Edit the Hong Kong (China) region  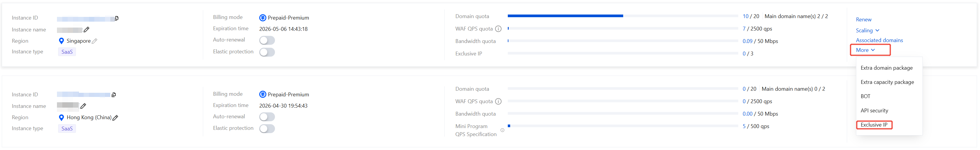(x=115, y=118)
